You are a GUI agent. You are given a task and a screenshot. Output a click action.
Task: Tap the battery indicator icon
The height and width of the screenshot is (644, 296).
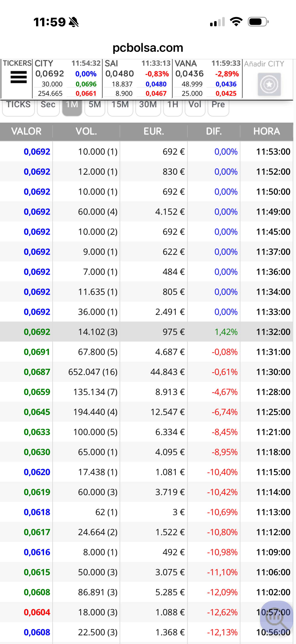click(x=258, y=22)
